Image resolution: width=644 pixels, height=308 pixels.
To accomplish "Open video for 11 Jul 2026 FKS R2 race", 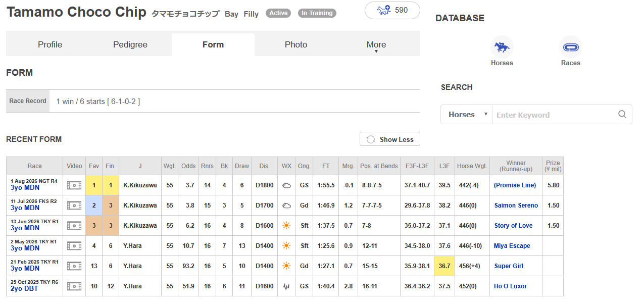I will pos(74,206).
